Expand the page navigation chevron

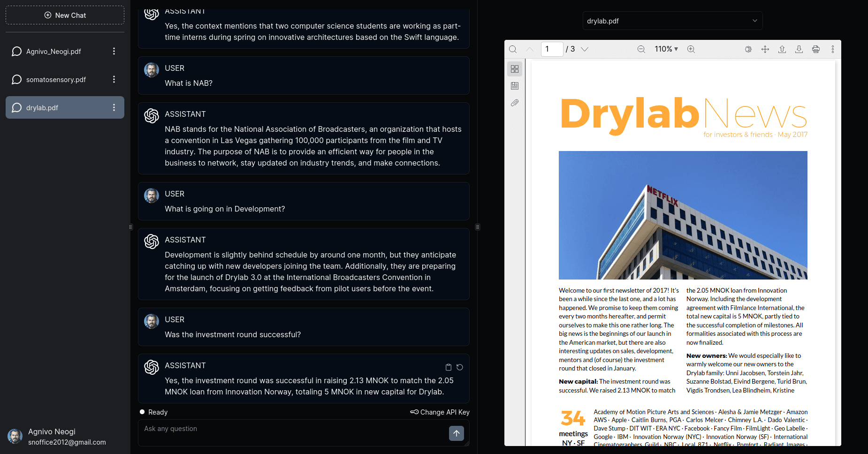[x=584, y=49]
